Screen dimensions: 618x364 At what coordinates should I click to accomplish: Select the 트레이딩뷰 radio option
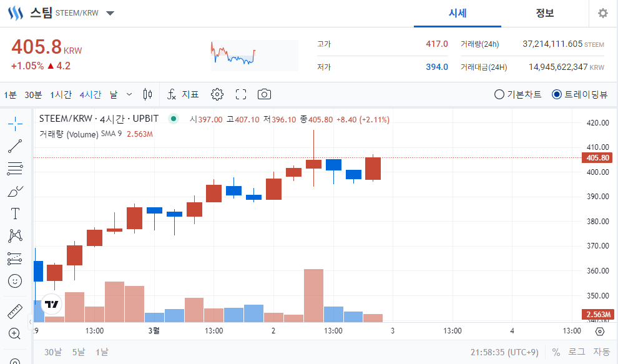(579, 95)
